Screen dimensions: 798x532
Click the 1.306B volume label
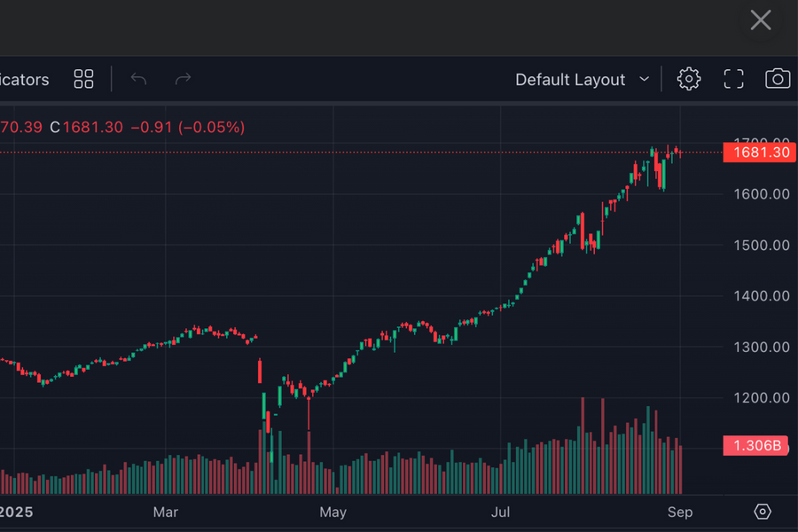click(758, 446)
